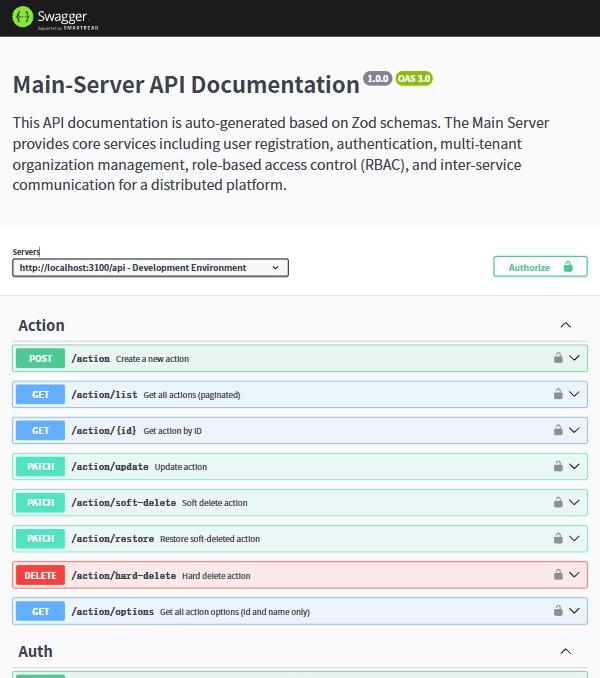Open the Servers dropdown

pyautogui.click(x=150, y=268)
